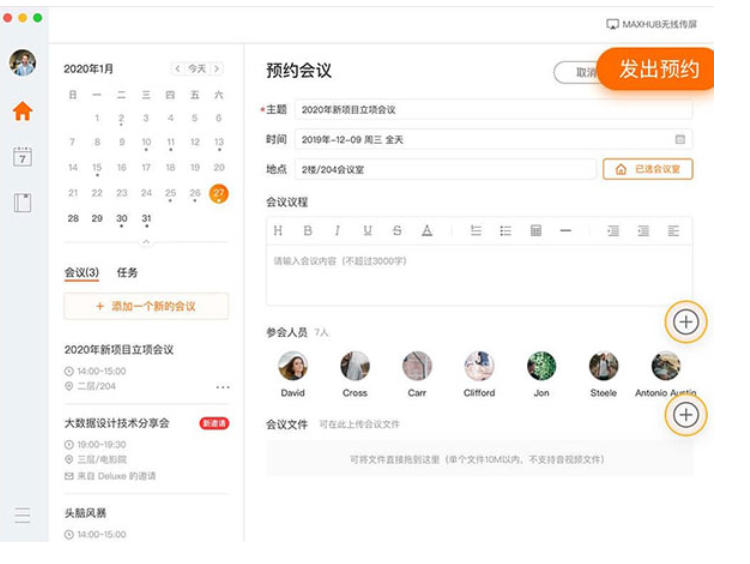Insert bulleted list
The height and width of the screenshot is (564, 750).
(506, 231)
